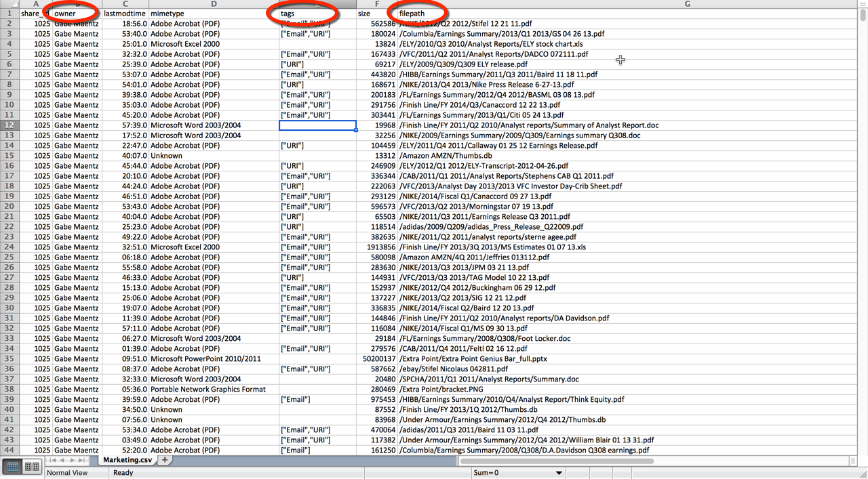Select column F header
The width and height of the screenshot is (868, 479).
pyautogui.click(x=377, y=4)
